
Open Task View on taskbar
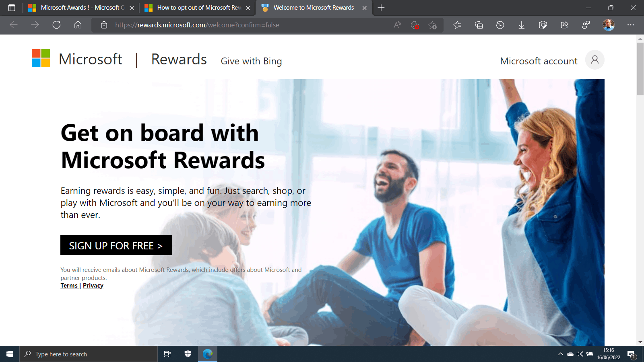tap(167, 354)
